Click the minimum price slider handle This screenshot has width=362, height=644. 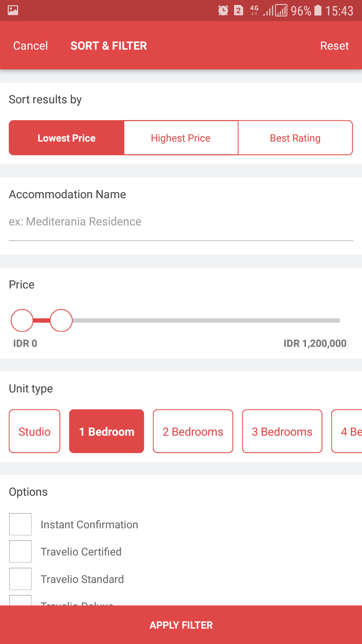tap(22, 320)
